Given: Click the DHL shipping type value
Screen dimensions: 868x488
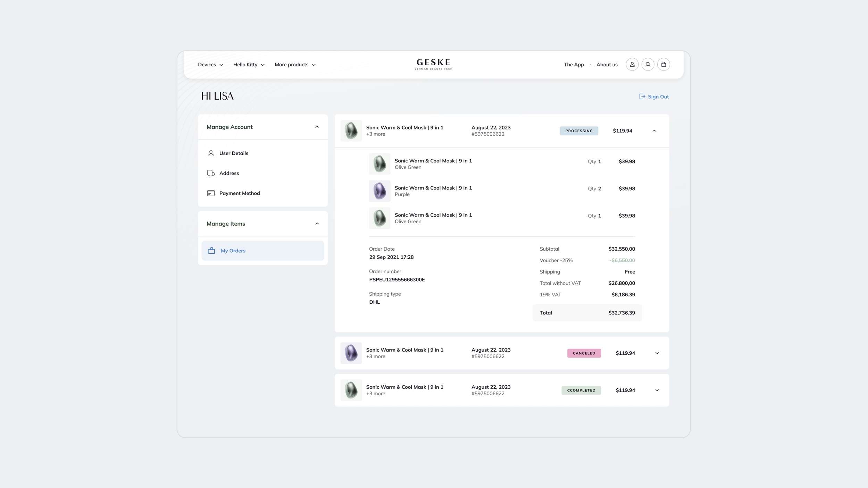Looking at the screenshot, I should tap(374, 302).
